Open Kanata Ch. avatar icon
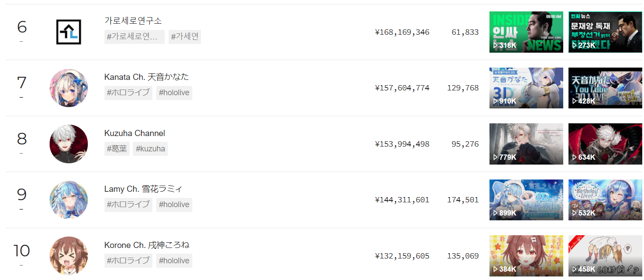The image size is (644, 280). 68,88
